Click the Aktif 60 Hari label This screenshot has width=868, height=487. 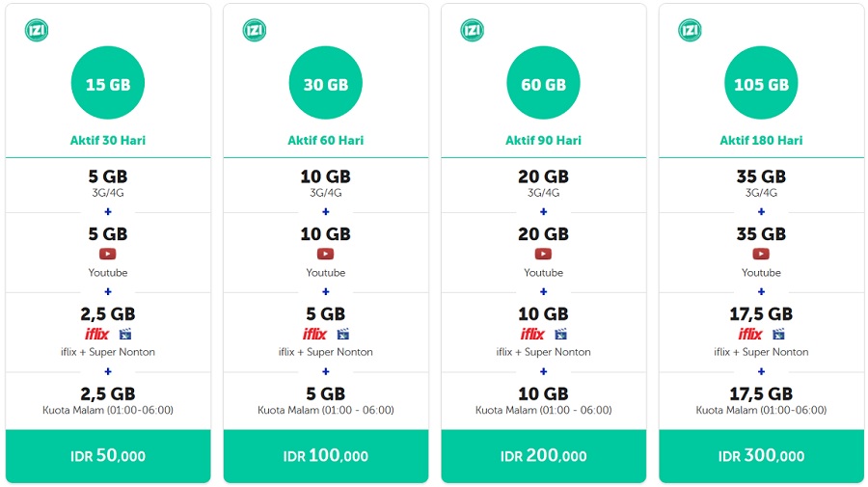pos(326,141)
